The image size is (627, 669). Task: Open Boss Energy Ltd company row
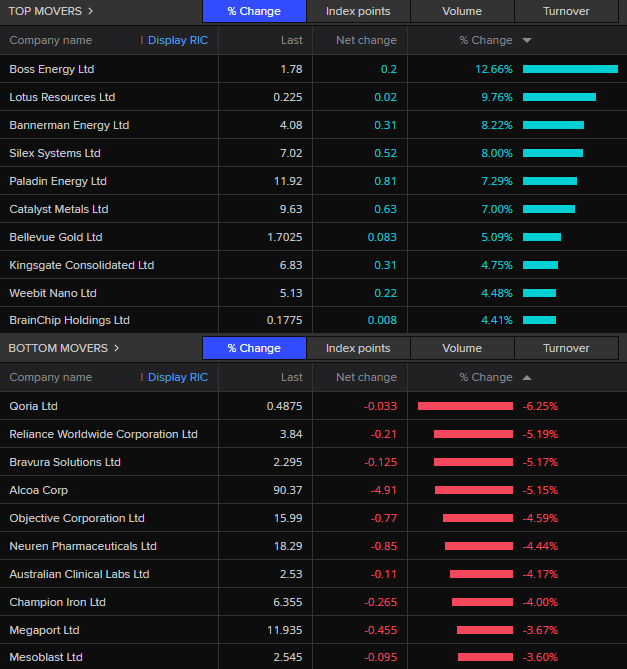pyautogui.click(x=52, y=69)
